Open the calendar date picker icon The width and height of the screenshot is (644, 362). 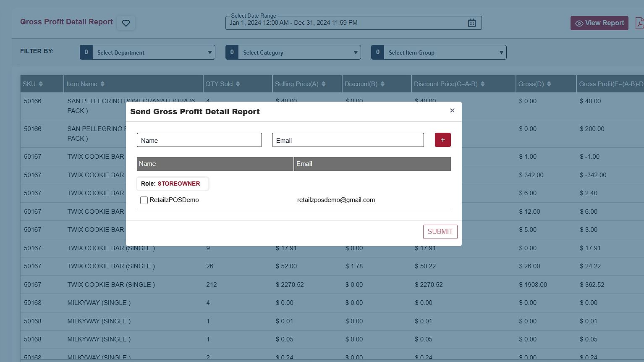pos(472,23)
